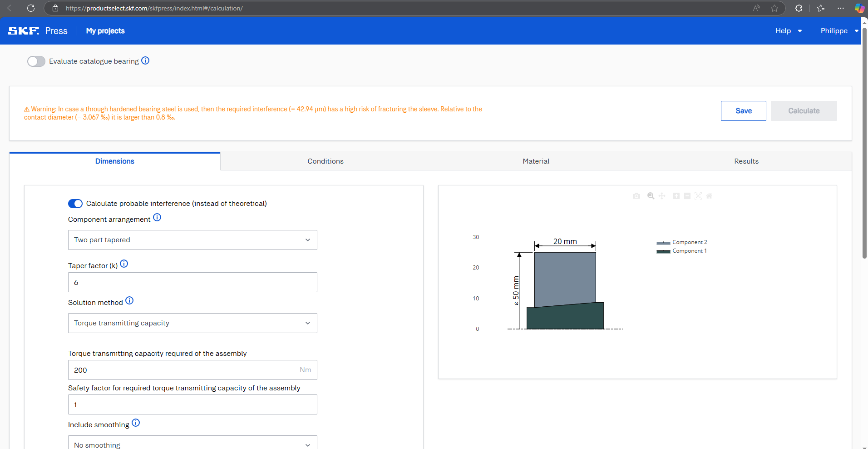The image size is (868, 449).
Task: Open info icon beside Taper factor (k)
Action: click(124, 264)
